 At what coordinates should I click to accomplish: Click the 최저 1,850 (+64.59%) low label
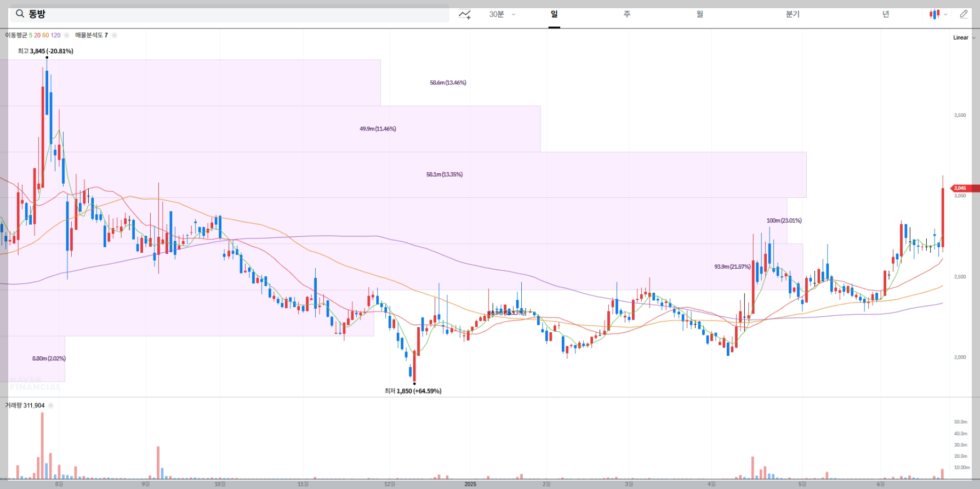[x=413, y=391]
